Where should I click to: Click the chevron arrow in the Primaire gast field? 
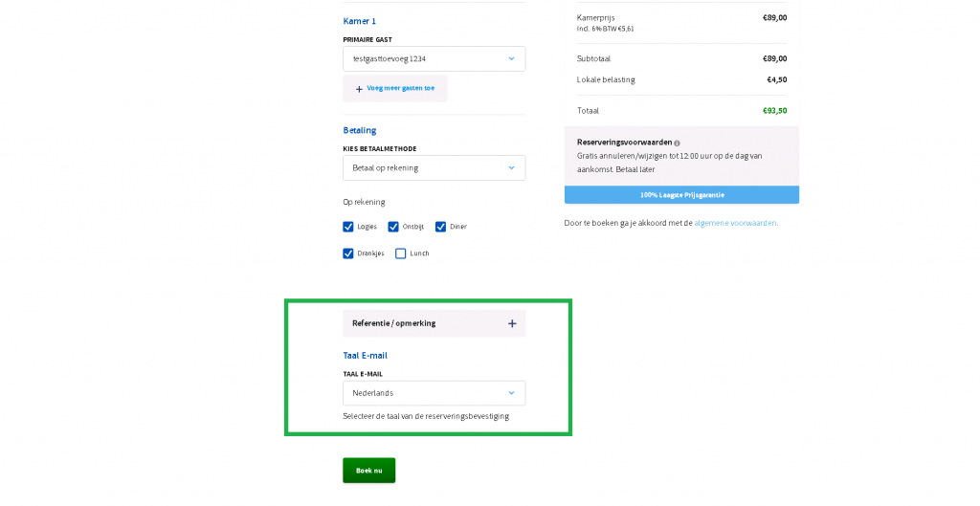[x=511, y=58]
